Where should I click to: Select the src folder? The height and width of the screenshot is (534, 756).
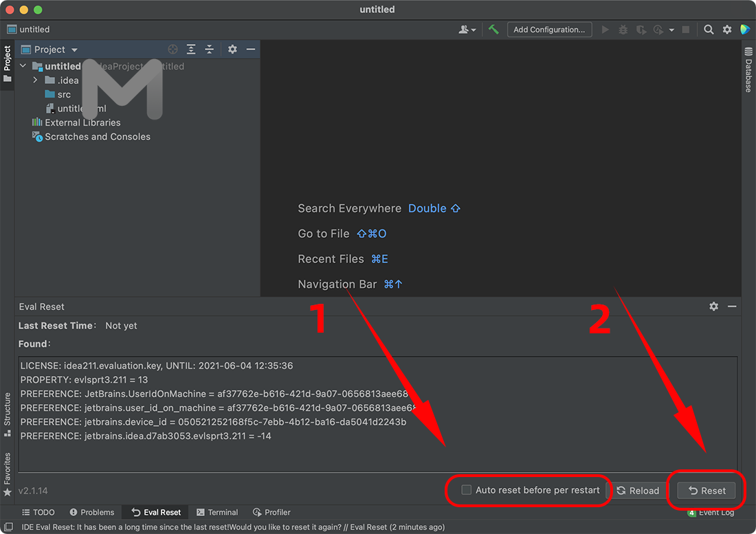click(x=58, y=94)
